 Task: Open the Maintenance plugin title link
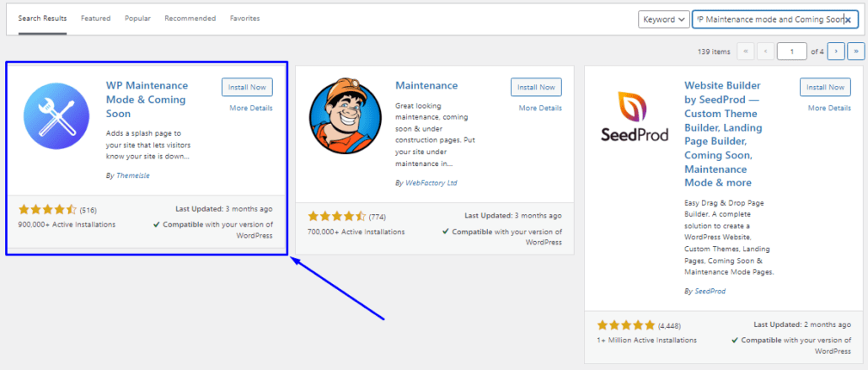[426, 86]
